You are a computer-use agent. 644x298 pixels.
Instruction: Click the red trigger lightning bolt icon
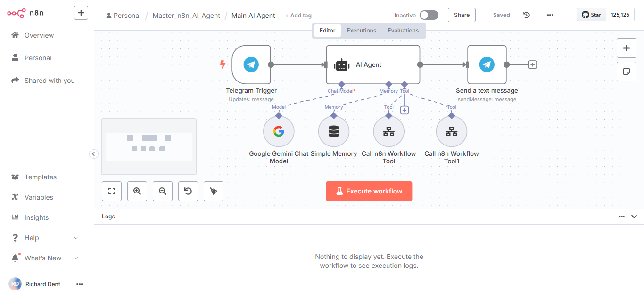(223, 64)
